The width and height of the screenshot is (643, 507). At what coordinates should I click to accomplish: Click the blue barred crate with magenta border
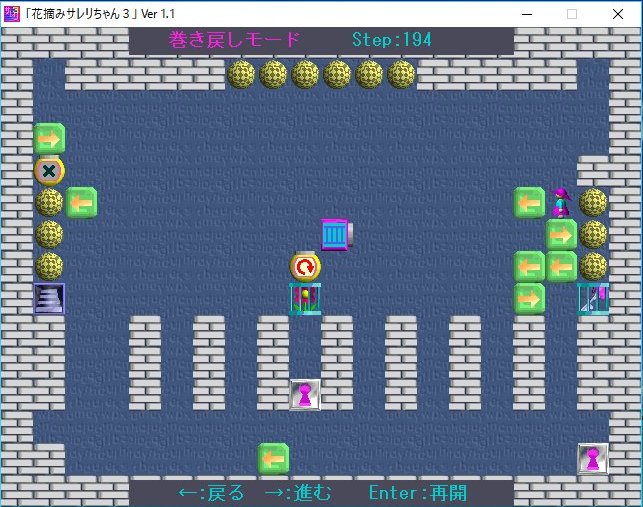tap(336, 235)
